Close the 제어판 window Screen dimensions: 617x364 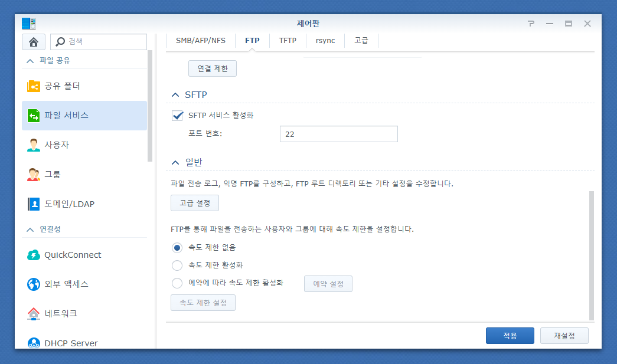(587, 24)
